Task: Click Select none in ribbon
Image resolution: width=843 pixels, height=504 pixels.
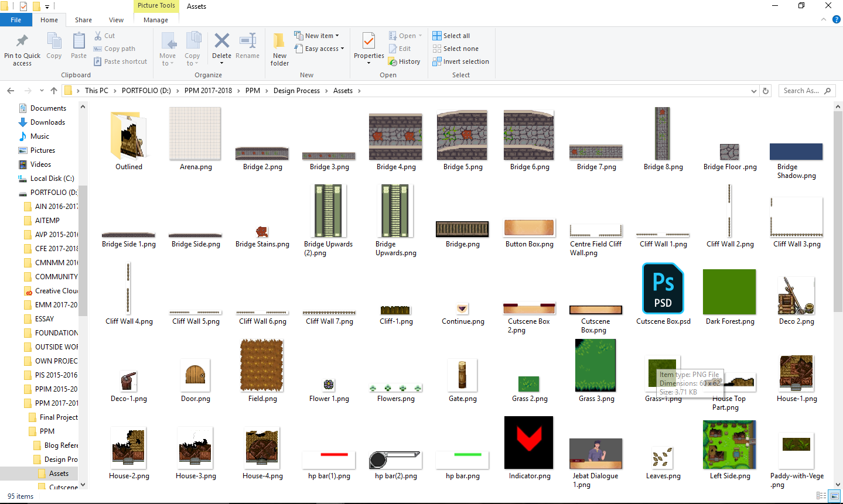Action: coord(456,49)
